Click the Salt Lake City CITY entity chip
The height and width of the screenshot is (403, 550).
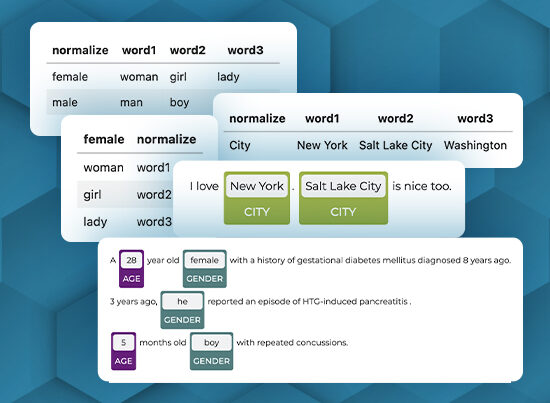click(x=343, y=198)
